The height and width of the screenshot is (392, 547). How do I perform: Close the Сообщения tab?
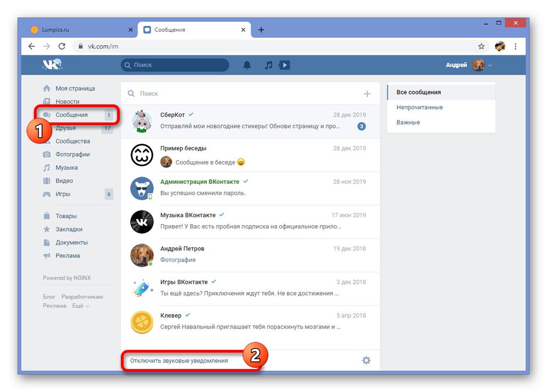(243, 30)
